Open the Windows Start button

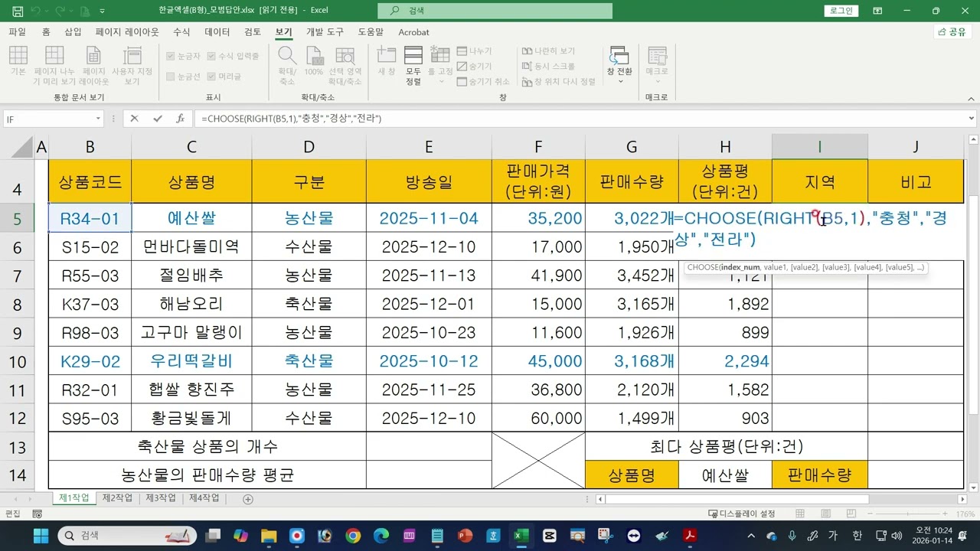[41, 536]
